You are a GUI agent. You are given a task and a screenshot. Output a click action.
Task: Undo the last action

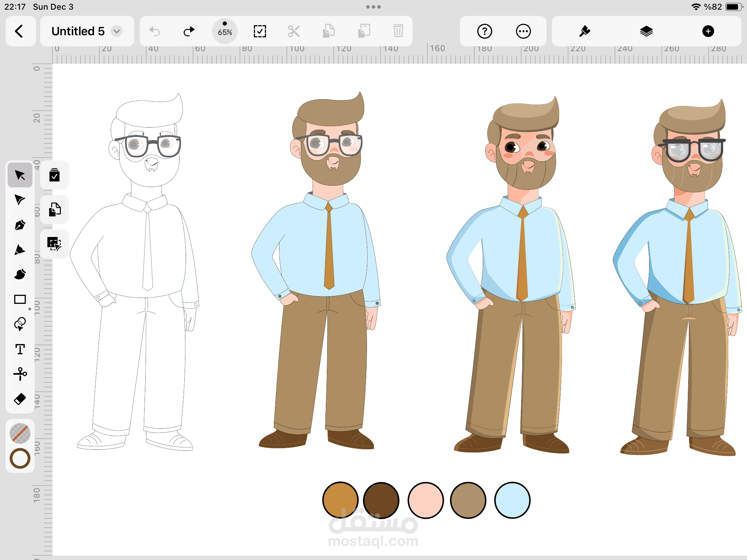(x=154, y=31)
